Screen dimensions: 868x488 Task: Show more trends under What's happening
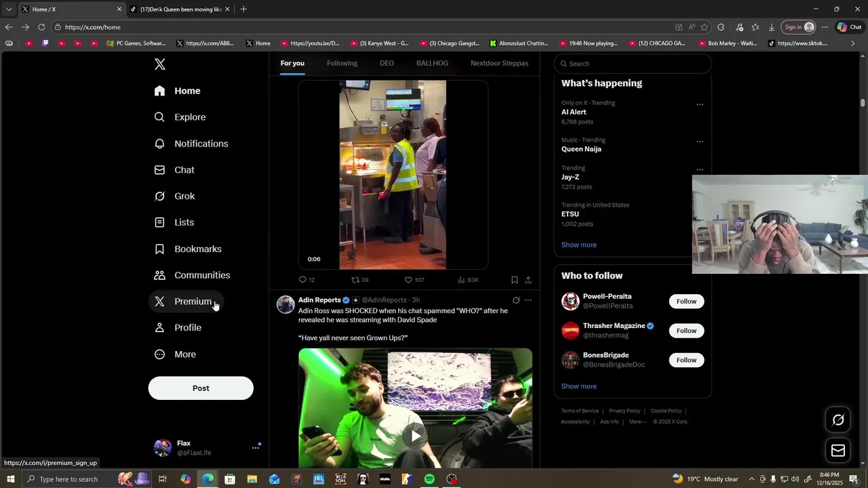(578, 245)
